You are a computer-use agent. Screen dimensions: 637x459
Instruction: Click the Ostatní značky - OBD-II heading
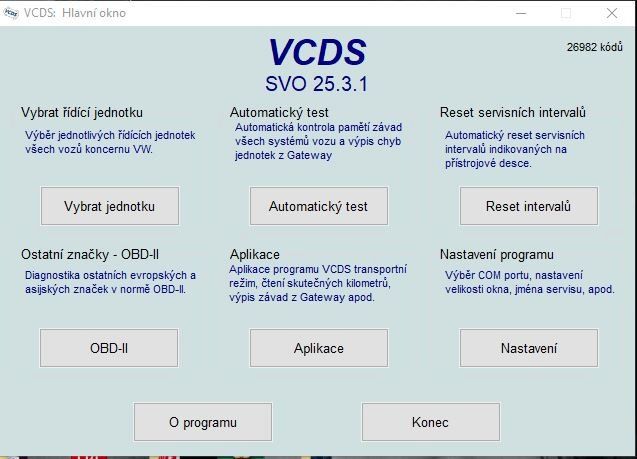point(91,254)
